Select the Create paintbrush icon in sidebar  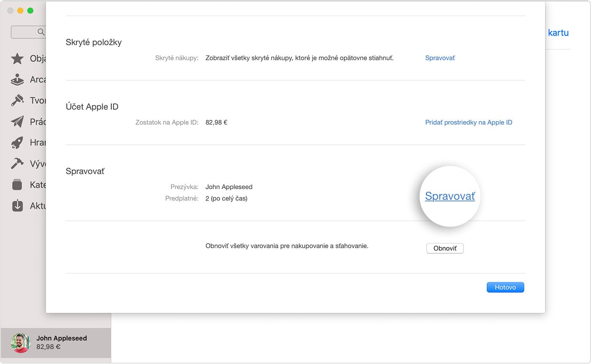(x=17, y=101)
